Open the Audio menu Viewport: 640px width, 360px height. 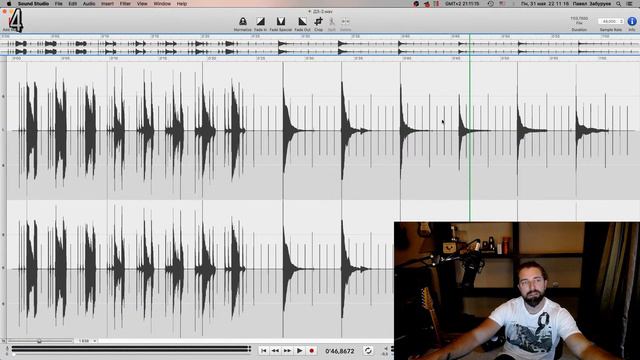[89, 4]
